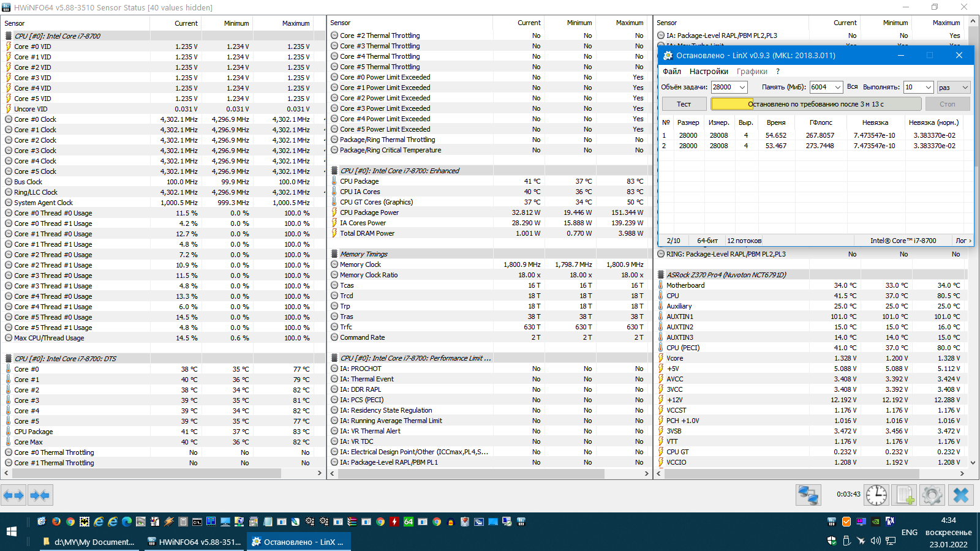Click the chip icon beside ASRock Z370 Pro4 header
Viewport: 980px width, 551px height.
point(661,275)
